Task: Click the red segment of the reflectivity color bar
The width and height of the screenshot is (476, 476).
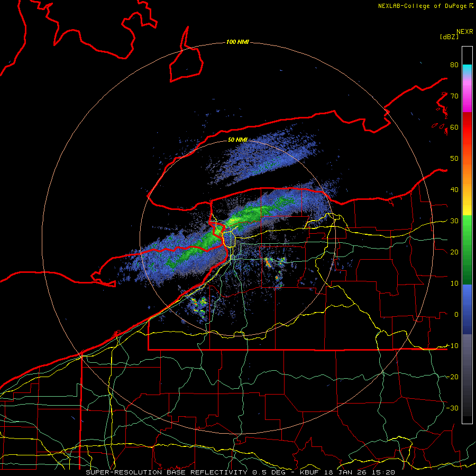Action: [467, 127]
